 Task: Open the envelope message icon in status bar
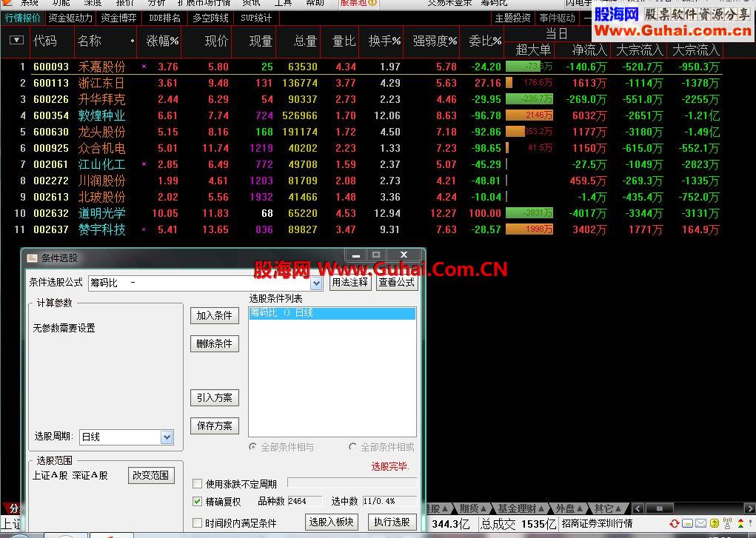point(700,523)
